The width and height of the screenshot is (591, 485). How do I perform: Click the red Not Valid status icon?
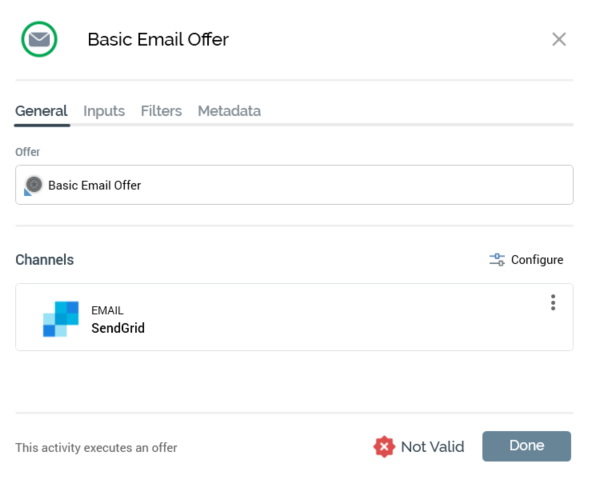[x=384, y=447]
